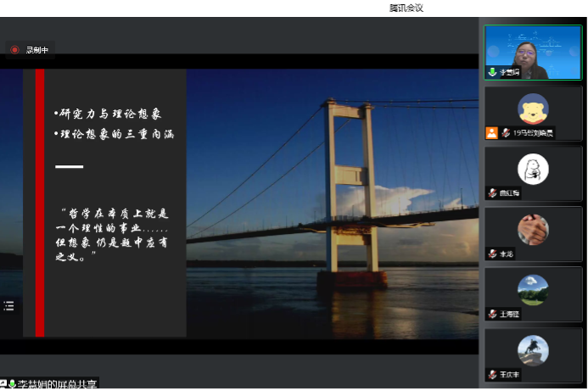Click orange host badge on 19号 participant
The image size is (588, 390).
pos(491,133)
